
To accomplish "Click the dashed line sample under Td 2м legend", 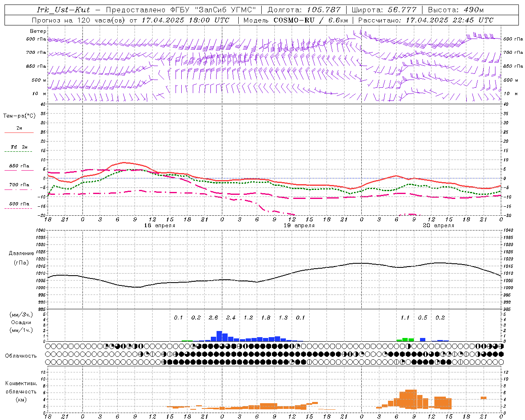I will pos(18,152).
